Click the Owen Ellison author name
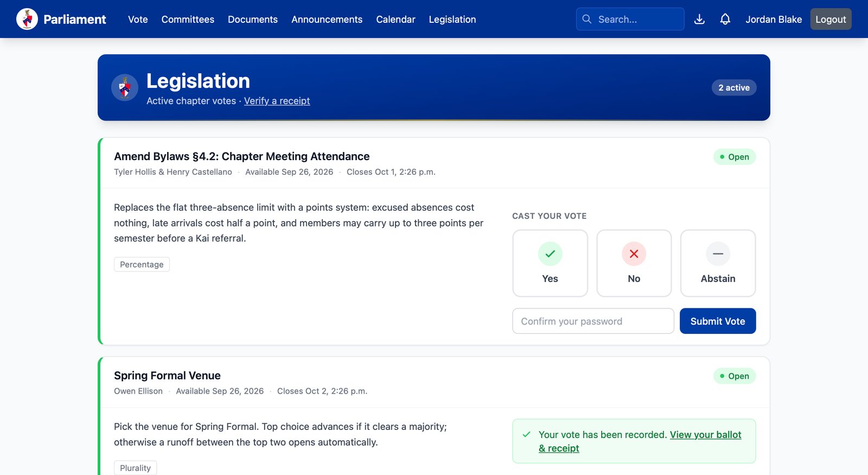868x475 pixels. [138, 391]
